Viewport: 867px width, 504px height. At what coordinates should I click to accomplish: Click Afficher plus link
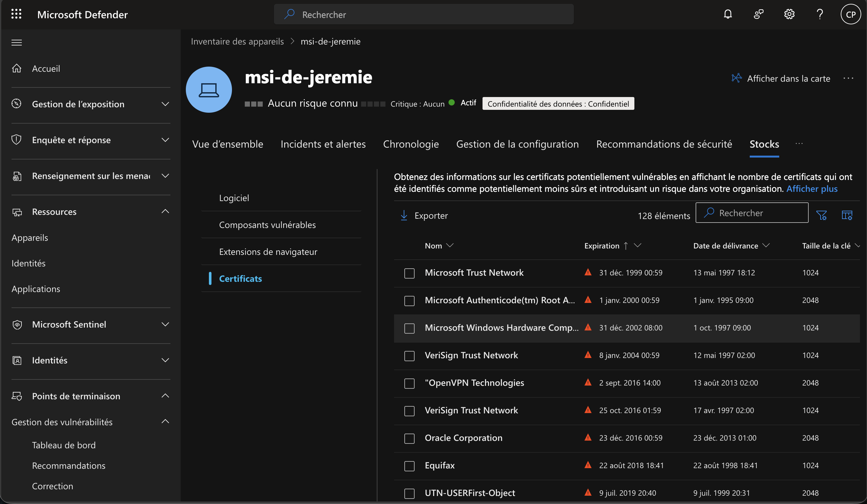point(812,189)
